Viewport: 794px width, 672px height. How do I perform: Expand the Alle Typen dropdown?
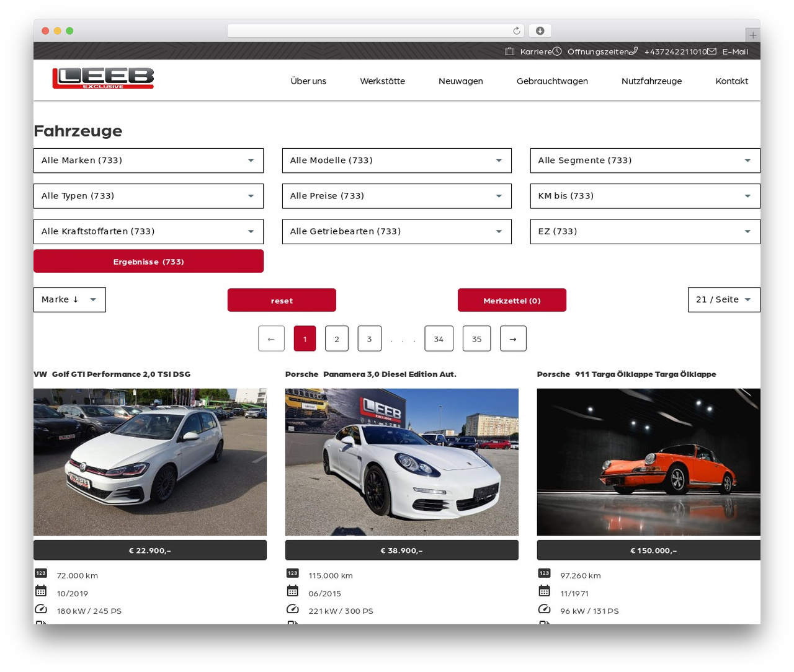pyautogui.click(x=148, y=196)
